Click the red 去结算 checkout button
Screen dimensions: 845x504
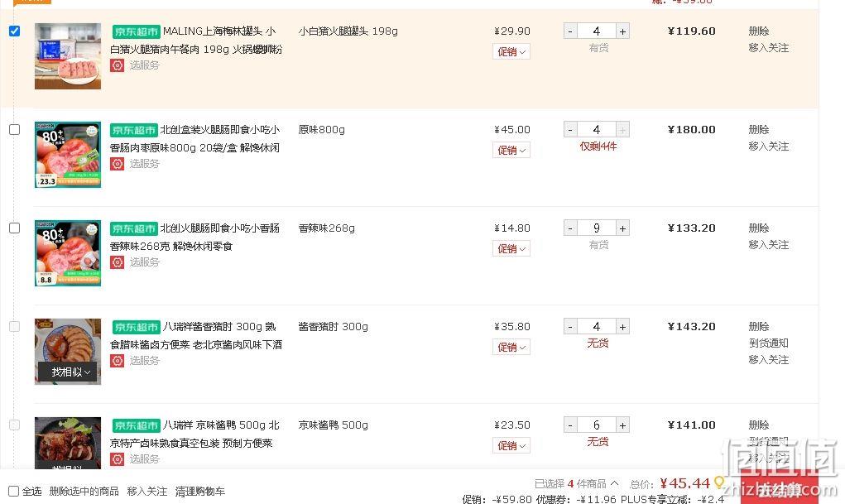click(780, 489)
